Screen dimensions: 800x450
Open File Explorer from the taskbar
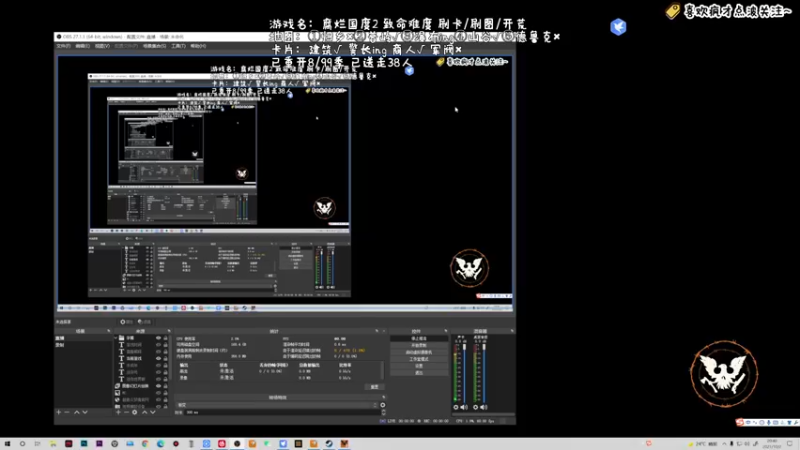click(53, 444)
